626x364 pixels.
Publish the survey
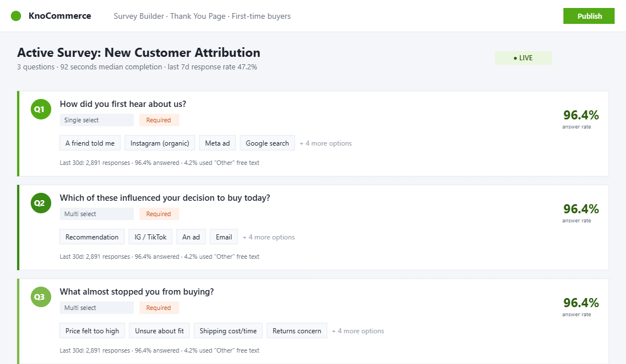coord(589,16)
